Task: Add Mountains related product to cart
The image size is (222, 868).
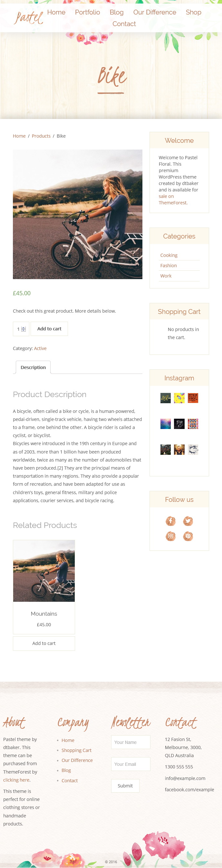Action: tap(44, 643)
